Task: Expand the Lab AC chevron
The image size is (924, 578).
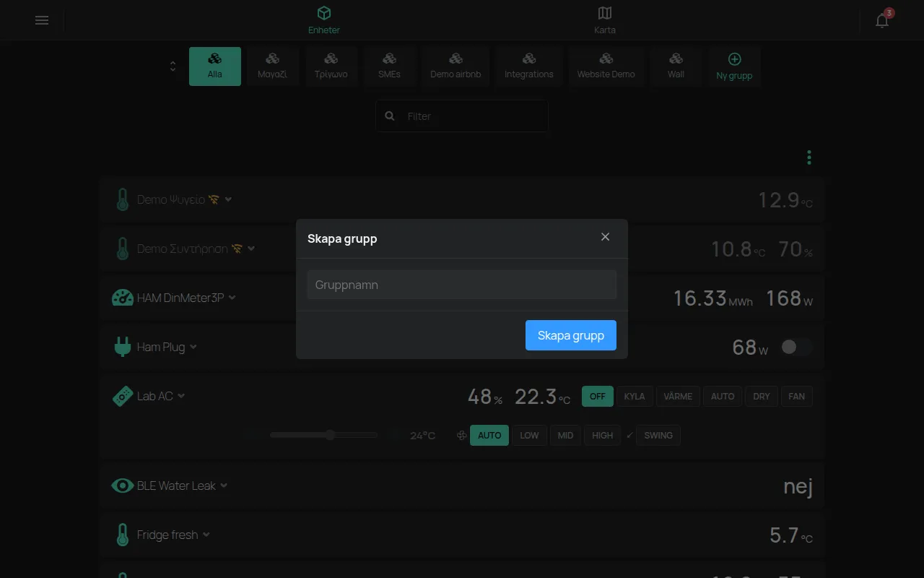Action: click(181, 396)
